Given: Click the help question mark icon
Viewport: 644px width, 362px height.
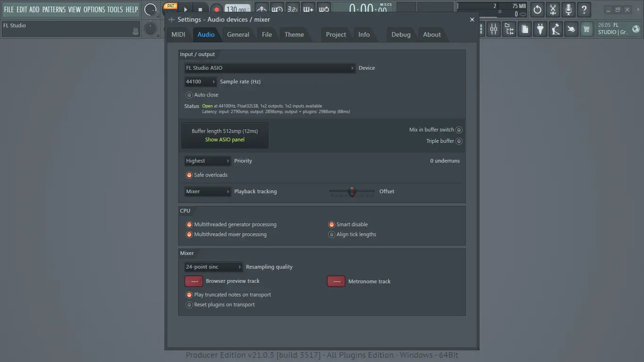Looking at the screenshot, I should [584, 9].
